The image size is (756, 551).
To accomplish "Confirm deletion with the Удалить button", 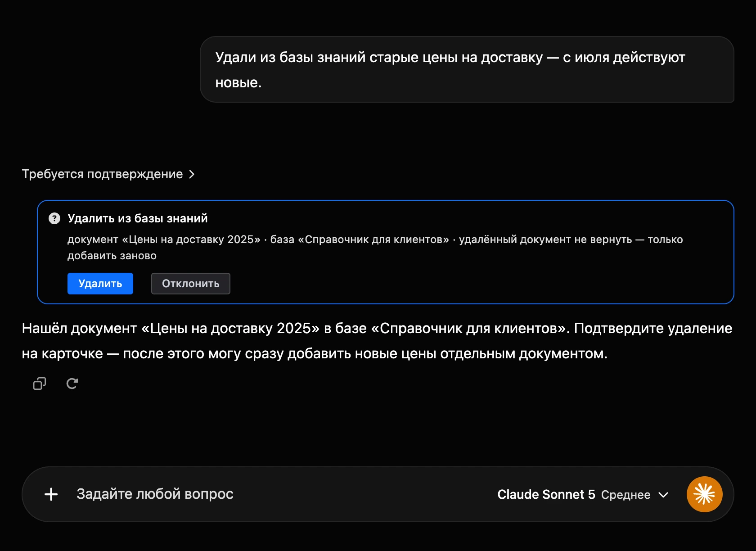I will [100, 284].
